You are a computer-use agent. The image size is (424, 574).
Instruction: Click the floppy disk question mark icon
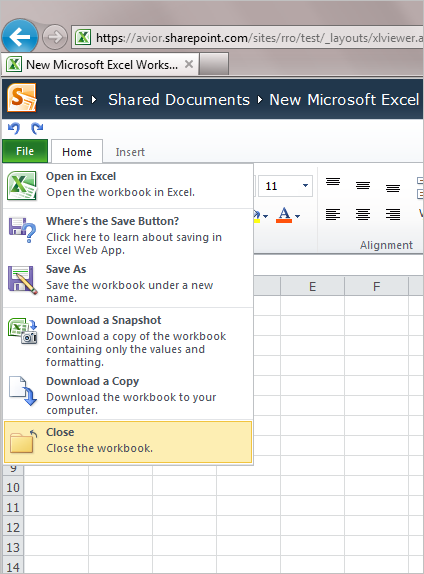click(x=22, y=230)
